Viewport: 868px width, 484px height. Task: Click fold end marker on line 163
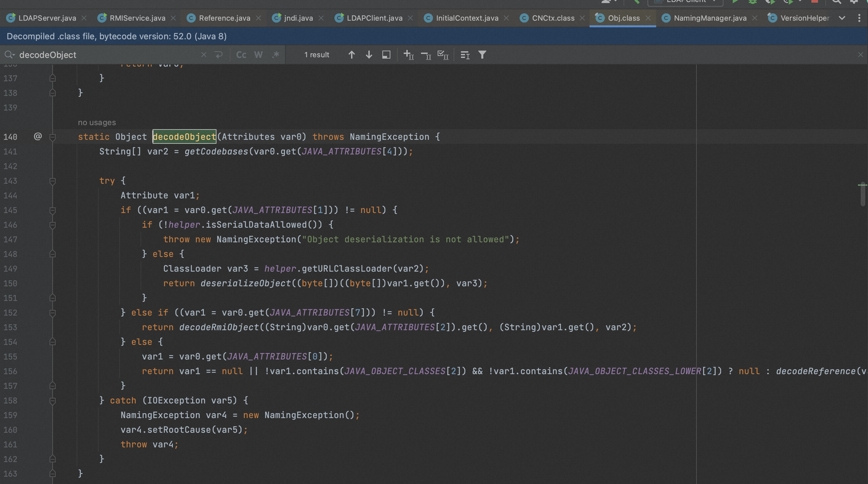(x=53, y=474)
